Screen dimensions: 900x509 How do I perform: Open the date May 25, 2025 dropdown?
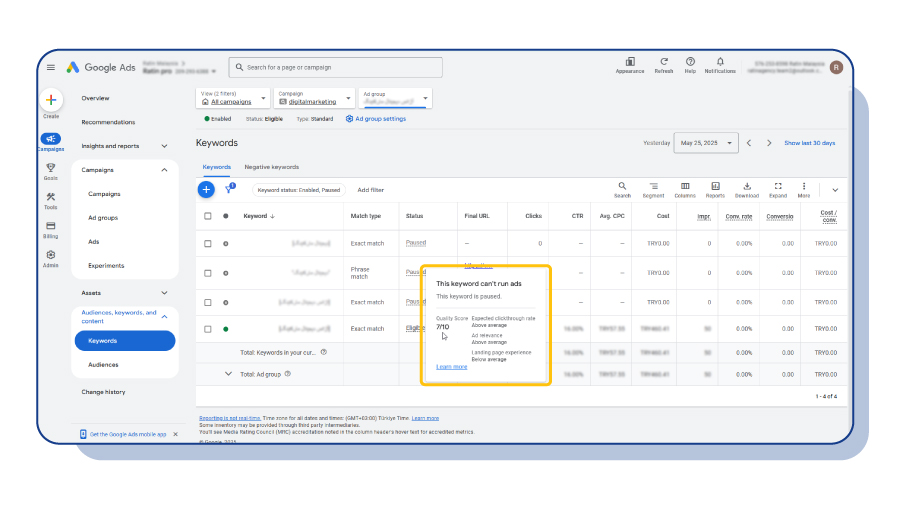706,143
